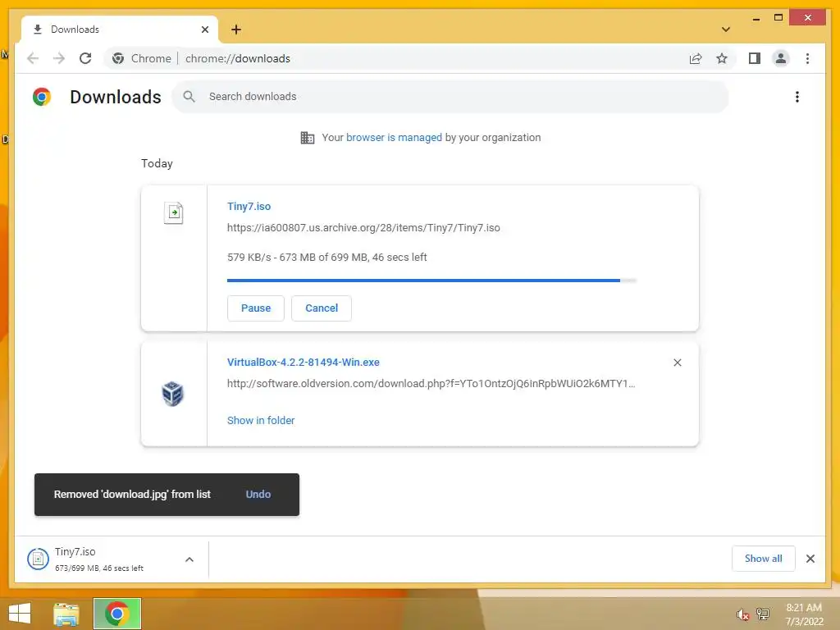
Task: Click the VirtualBox cube file icon
Action: 172,394
